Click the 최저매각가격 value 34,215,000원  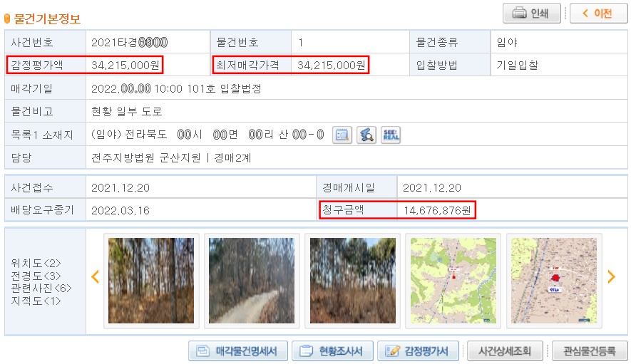[x=332, y=65]
